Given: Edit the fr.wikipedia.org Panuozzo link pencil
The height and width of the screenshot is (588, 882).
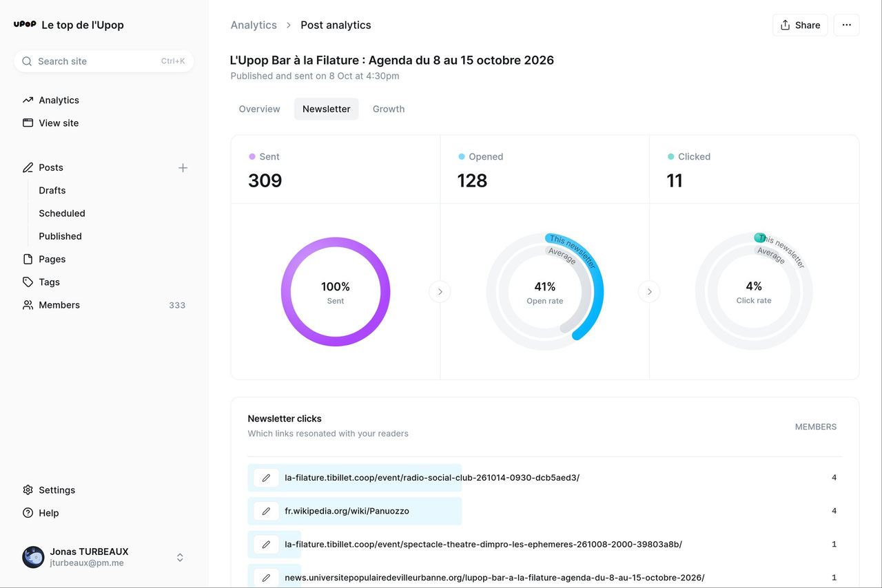Looking at the screenshot, I should [266, 511].
